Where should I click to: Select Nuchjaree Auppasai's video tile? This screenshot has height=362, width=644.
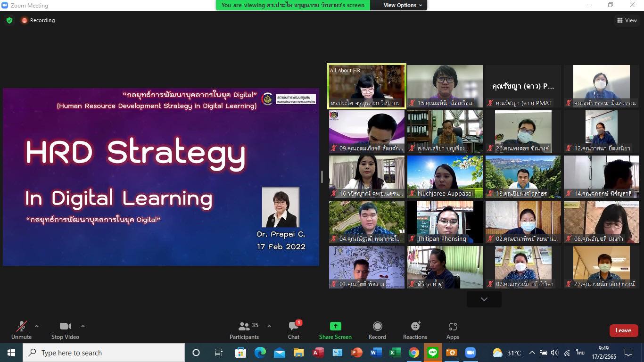point(445,177)
